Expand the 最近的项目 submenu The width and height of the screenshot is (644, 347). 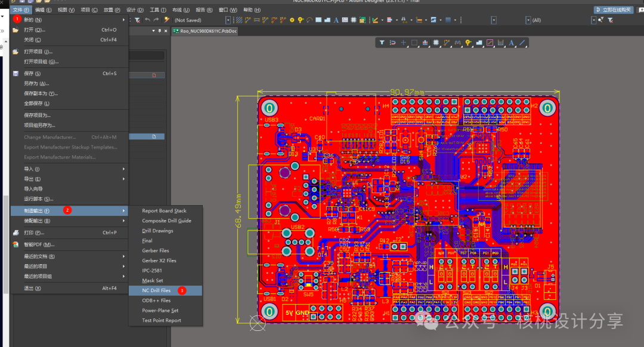[x=123, y=266]
